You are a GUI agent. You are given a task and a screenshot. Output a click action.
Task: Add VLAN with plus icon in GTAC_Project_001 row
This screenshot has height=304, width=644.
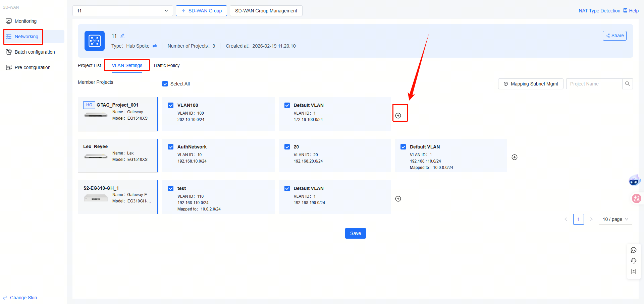(398, 116)
